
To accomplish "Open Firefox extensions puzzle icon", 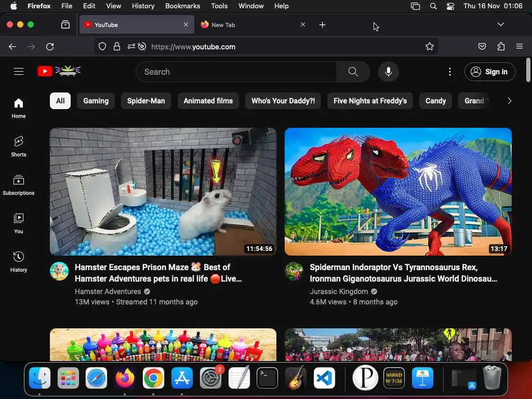I will coord(501,46).
